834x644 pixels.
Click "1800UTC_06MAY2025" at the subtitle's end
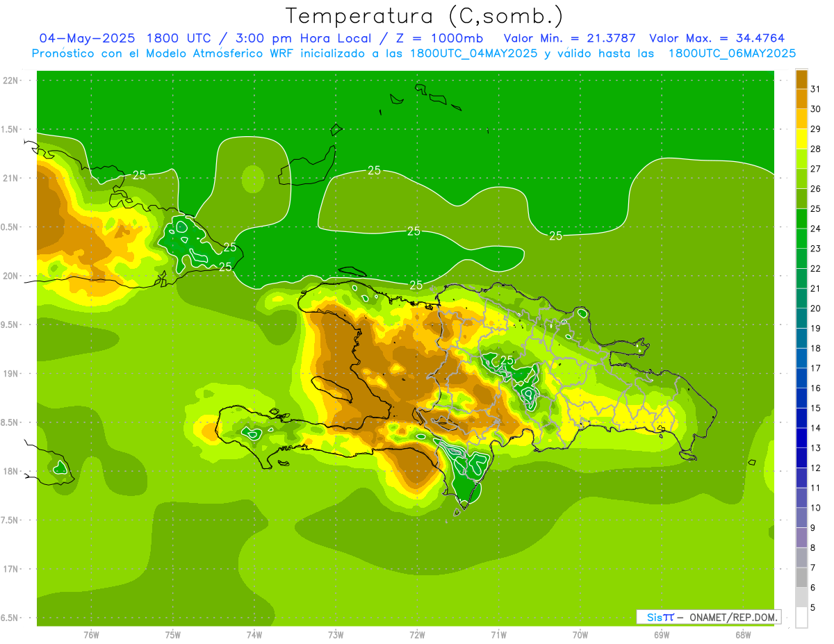(732, 53)
